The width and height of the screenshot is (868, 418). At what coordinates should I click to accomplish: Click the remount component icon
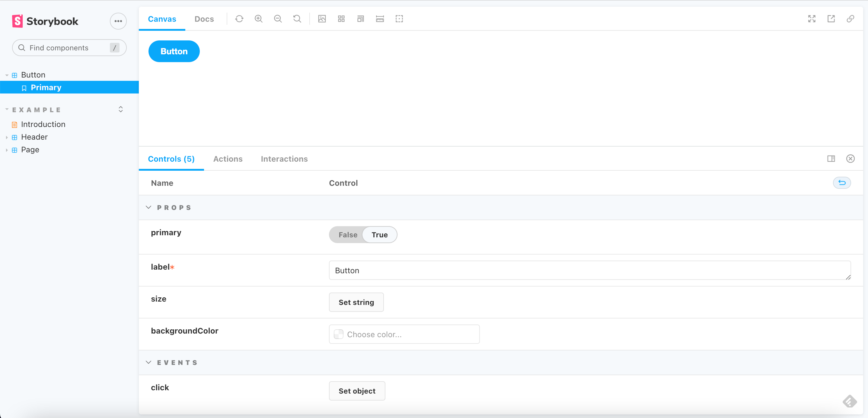click(x=239, y=19)
